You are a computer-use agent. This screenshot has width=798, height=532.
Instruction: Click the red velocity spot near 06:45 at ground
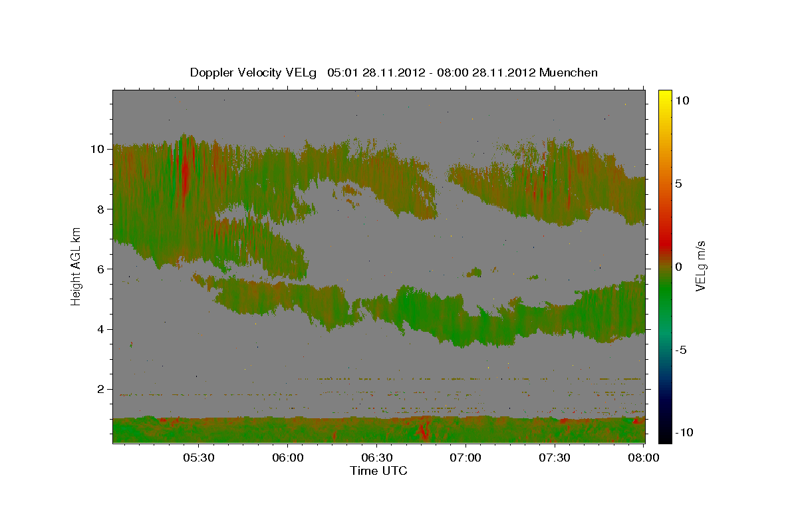click(424, 430)
